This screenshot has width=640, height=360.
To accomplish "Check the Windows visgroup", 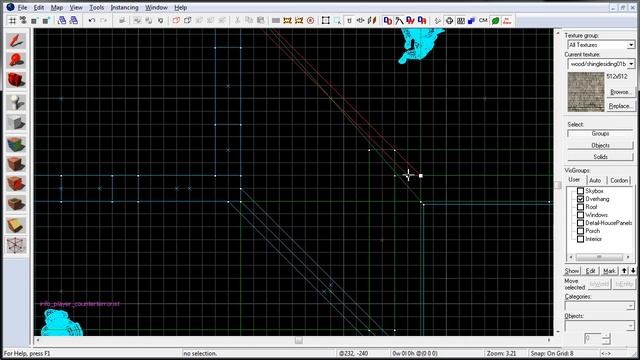I will tap(580, 215).
